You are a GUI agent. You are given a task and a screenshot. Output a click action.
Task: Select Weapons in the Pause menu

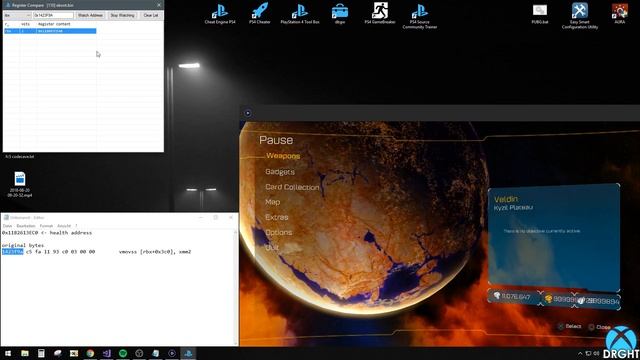pyautogui.click(x=283, y=156)
